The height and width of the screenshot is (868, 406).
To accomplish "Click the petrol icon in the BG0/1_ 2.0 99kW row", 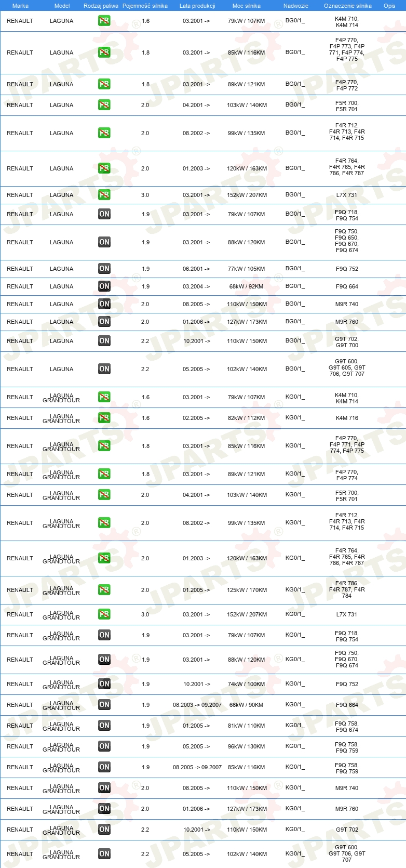I will tap(104, 133).
